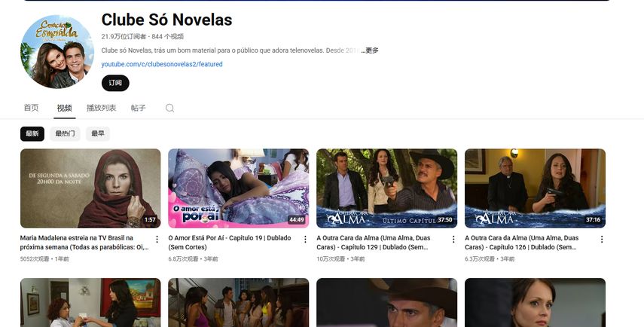The width and height of the screenshot is (644, 327).
Task: Expand channel description with ...更多
Action: pyautogui.click(x=370, y=50)
